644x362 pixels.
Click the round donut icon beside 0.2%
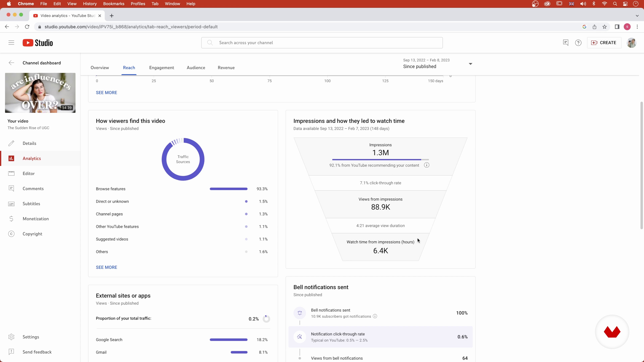click(266, 319)
